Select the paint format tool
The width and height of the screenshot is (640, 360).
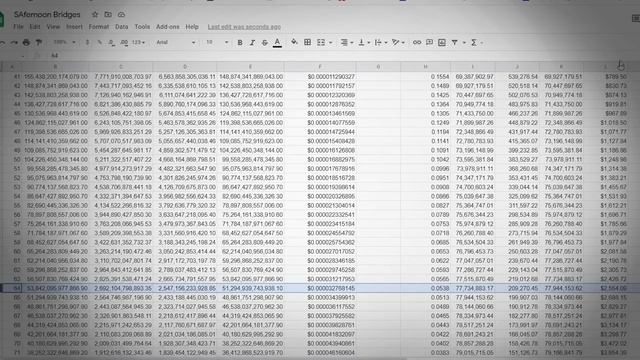pyautogui.click(x=39, y=42)
